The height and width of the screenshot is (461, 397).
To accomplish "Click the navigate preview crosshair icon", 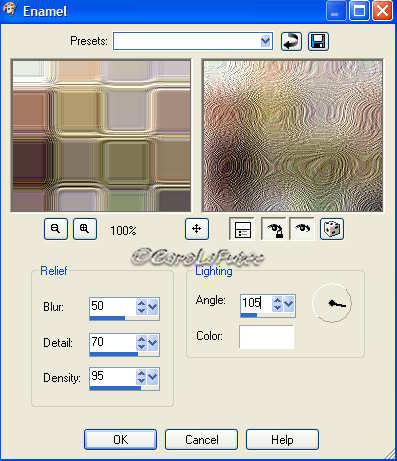I will pyautogui.click(x=197, y=229).
